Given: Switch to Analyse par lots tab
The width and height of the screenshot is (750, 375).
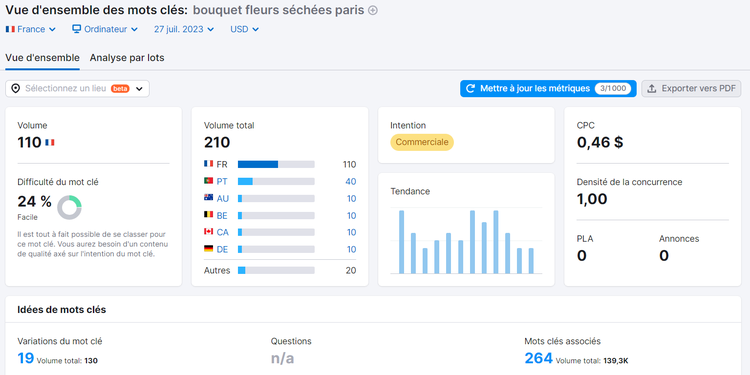Looking at the screenshot, I should click(127, 58).
